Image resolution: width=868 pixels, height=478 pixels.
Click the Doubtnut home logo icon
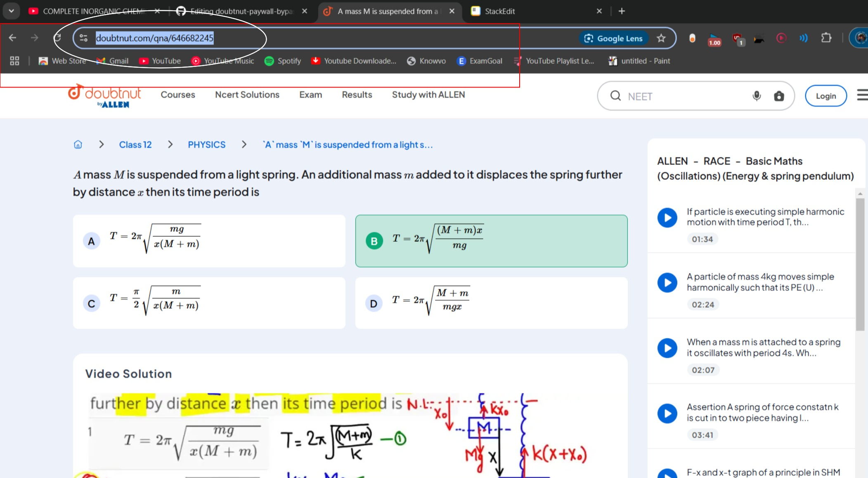[x=104, y=96]
